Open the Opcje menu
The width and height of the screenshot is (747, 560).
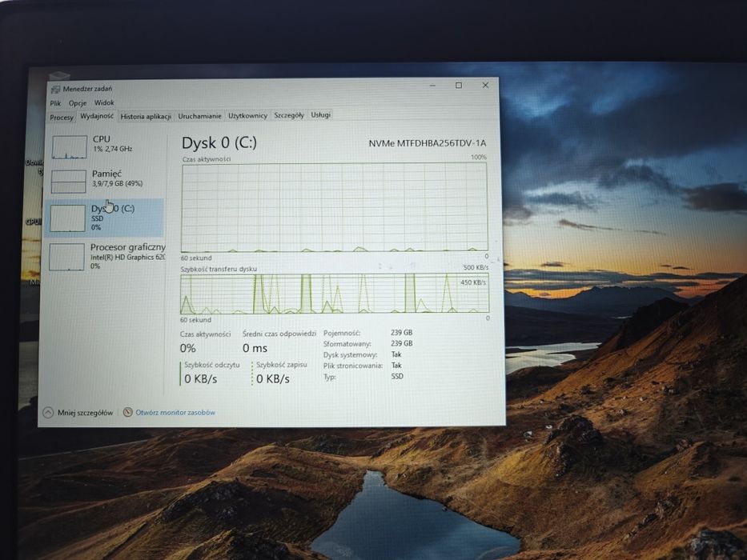(x=78, y=103)
